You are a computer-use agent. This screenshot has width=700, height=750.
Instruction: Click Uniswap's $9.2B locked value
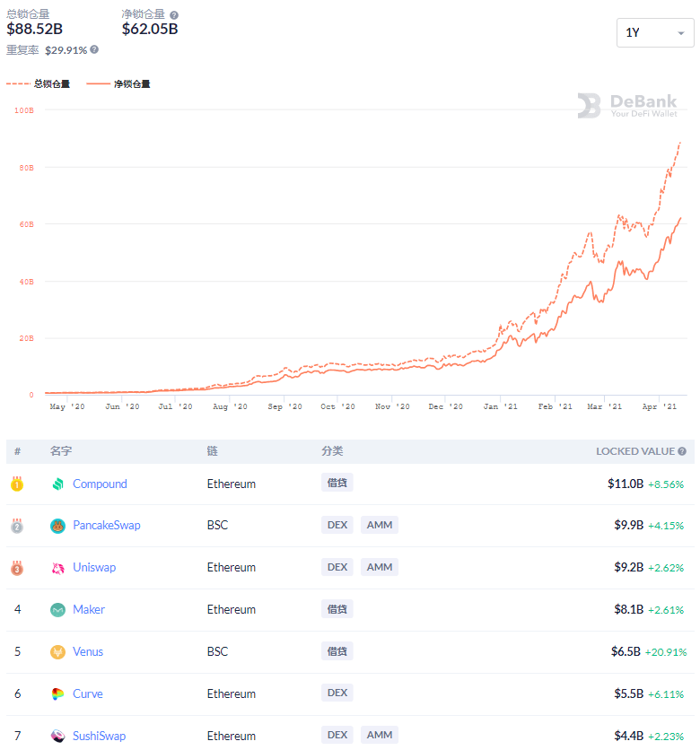click(x=629, y=567)
